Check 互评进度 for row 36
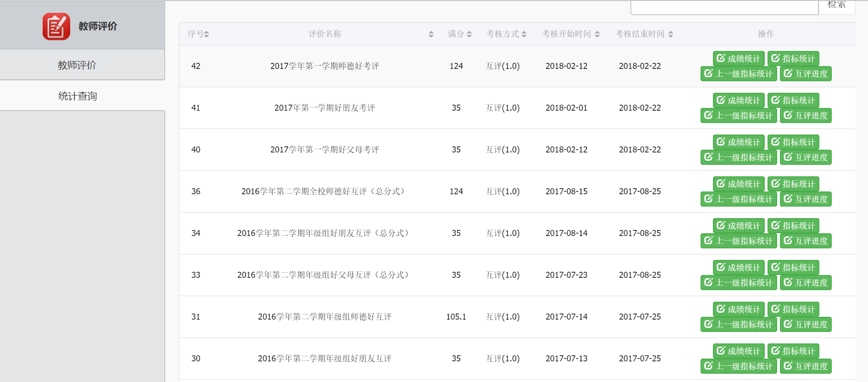 (x=806, y=199)
